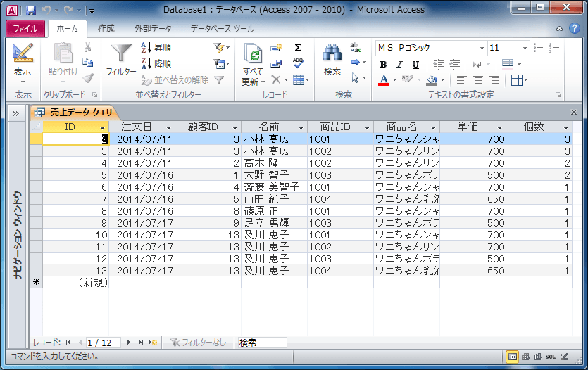Click the ABC spelling check icon

click(299, 63)
